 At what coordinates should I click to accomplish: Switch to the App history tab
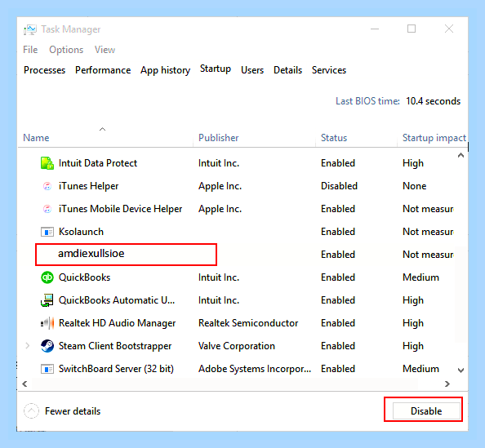click(x=166, y=70)
